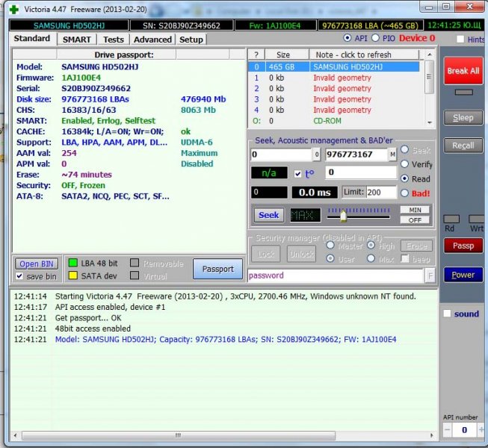Click the end LBA field 976773167
This screenshot has height=448, width=488.
point(356,155)
